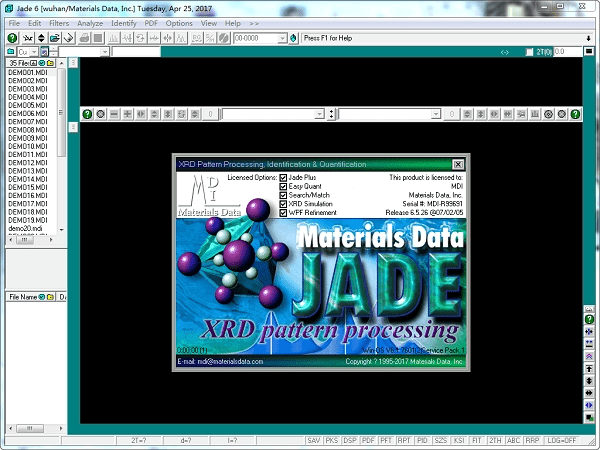Click the print icon in the toolbar
Screen dimensions: 600x450
tap(85, 38)
